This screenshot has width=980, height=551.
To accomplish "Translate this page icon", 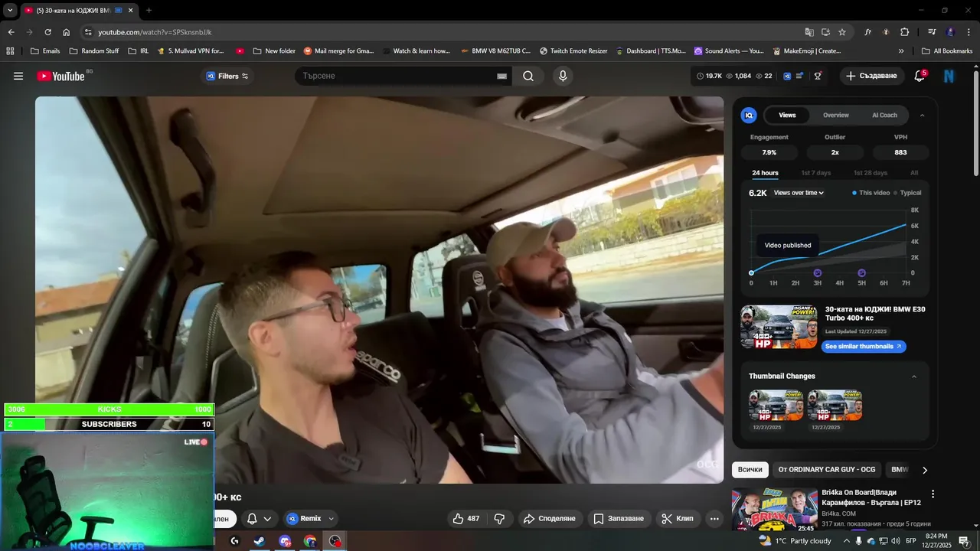I will coord(809,32).
